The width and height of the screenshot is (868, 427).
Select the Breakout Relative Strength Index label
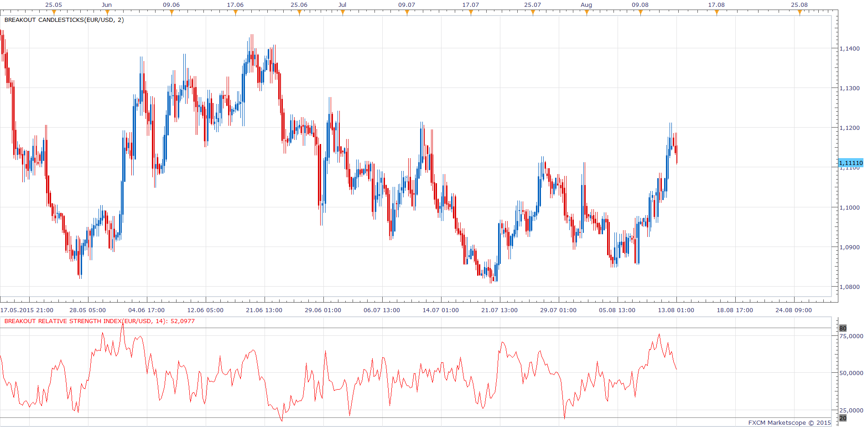click(99, 321)
